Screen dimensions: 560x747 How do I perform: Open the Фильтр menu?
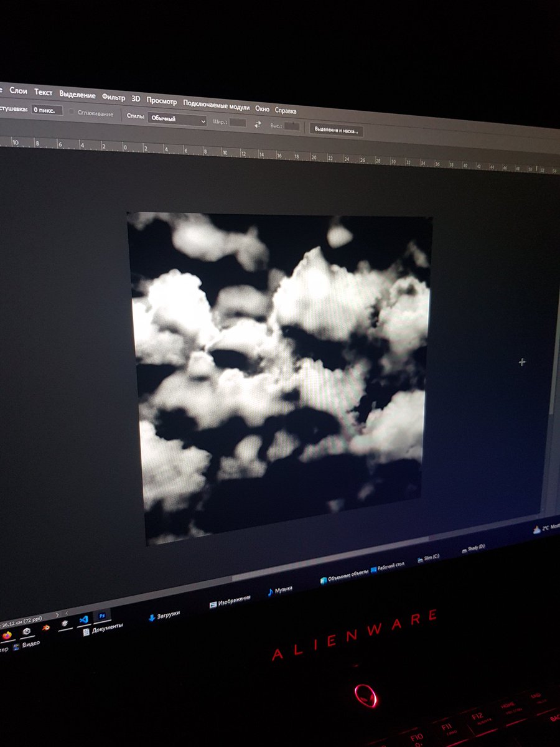click(x=113, y=97)
